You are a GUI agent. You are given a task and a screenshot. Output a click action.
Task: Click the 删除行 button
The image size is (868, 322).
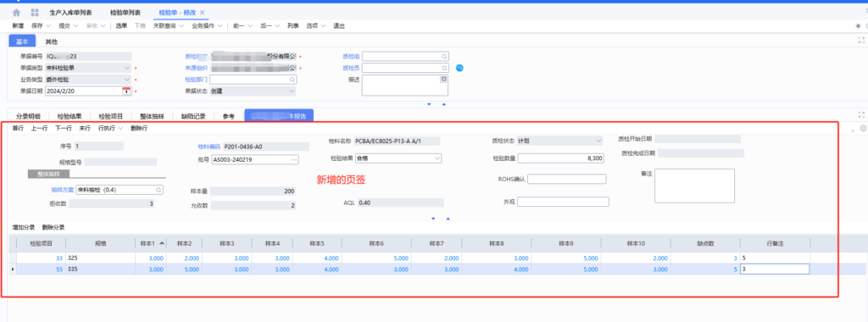pyautogui.click(x=139, y=128)
